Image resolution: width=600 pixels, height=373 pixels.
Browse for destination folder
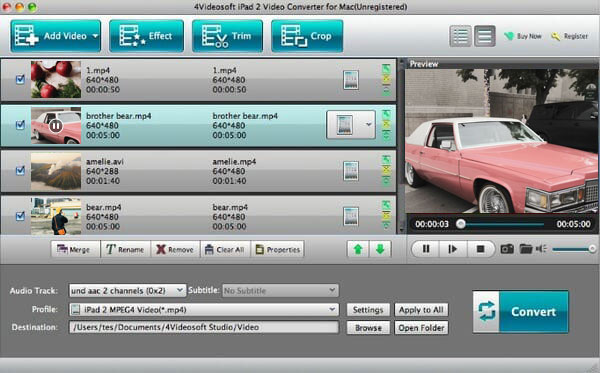pos(368,328)
